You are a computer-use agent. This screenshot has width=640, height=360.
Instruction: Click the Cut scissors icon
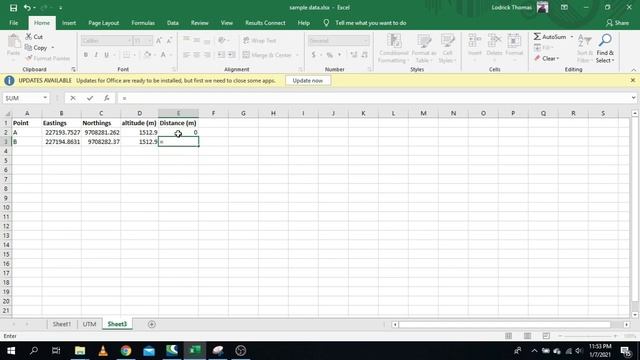tap(29, 37)
